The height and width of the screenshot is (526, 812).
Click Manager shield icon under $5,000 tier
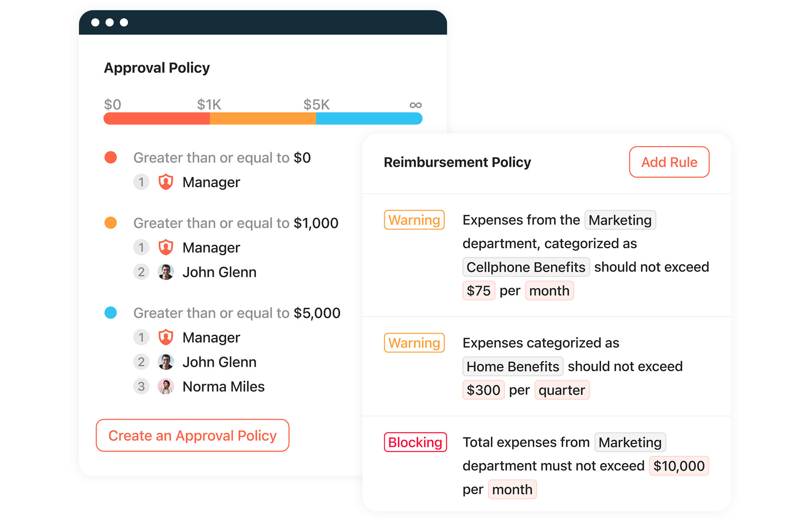click(165, 337)
